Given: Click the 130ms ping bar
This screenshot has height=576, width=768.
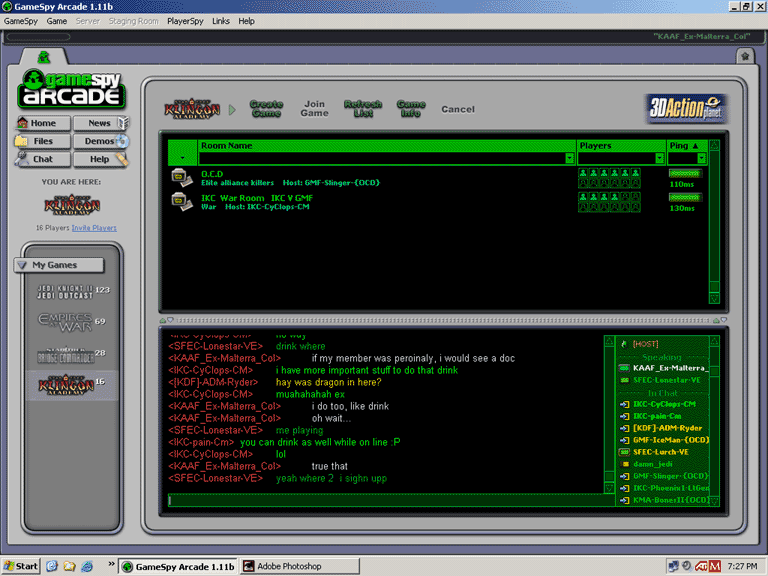Looking at the screenshot, I should click(685, 197).
